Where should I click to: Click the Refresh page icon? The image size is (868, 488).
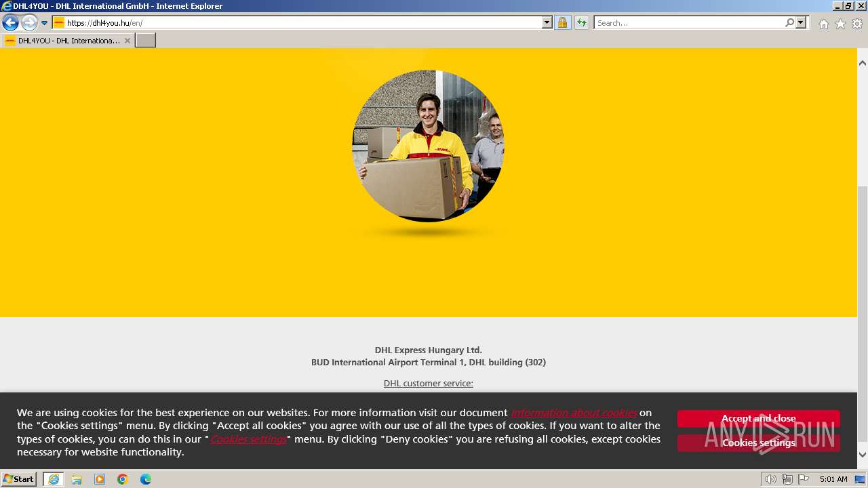[582, 23]
